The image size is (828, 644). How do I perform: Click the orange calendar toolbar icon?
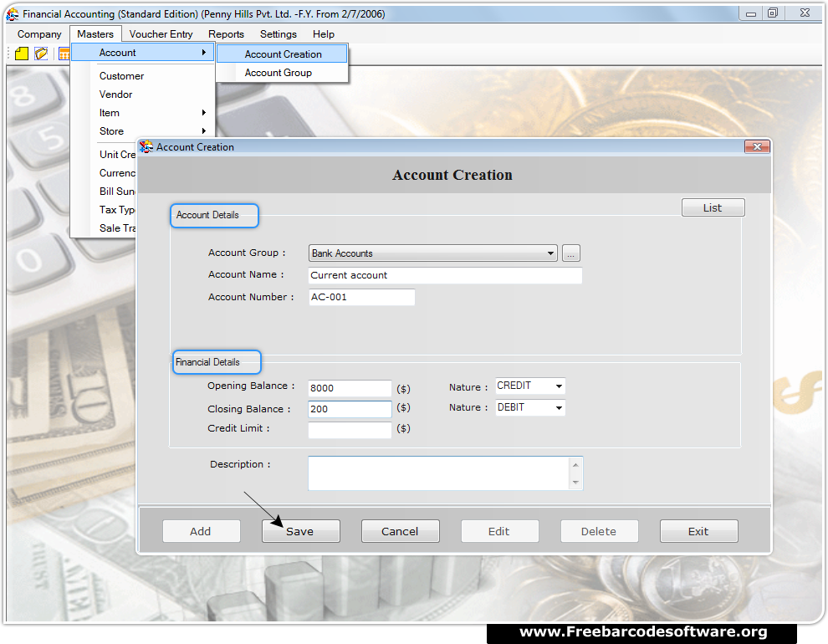(x=64, y=54)
